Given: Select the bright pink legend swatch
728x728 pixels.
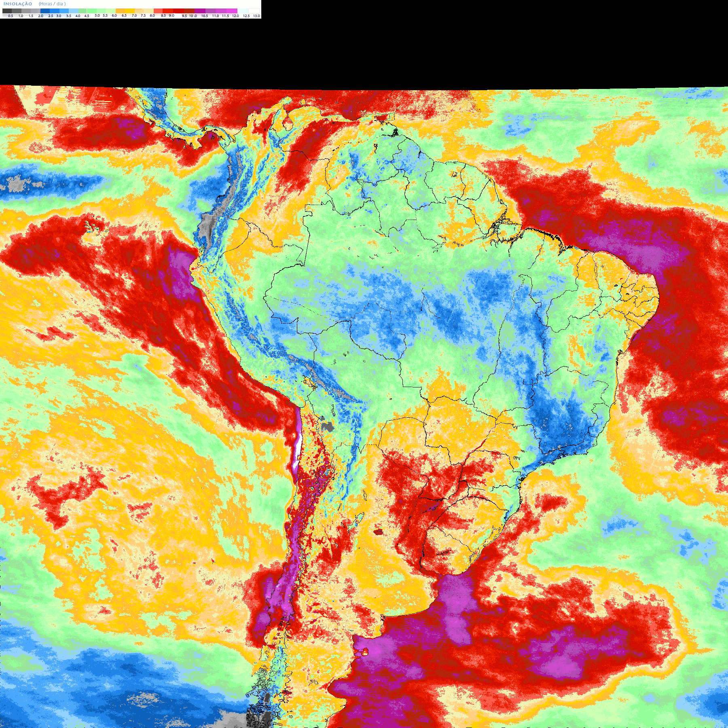Looking at the screenshot, I should pyautogui.click(x=232, y=11).
